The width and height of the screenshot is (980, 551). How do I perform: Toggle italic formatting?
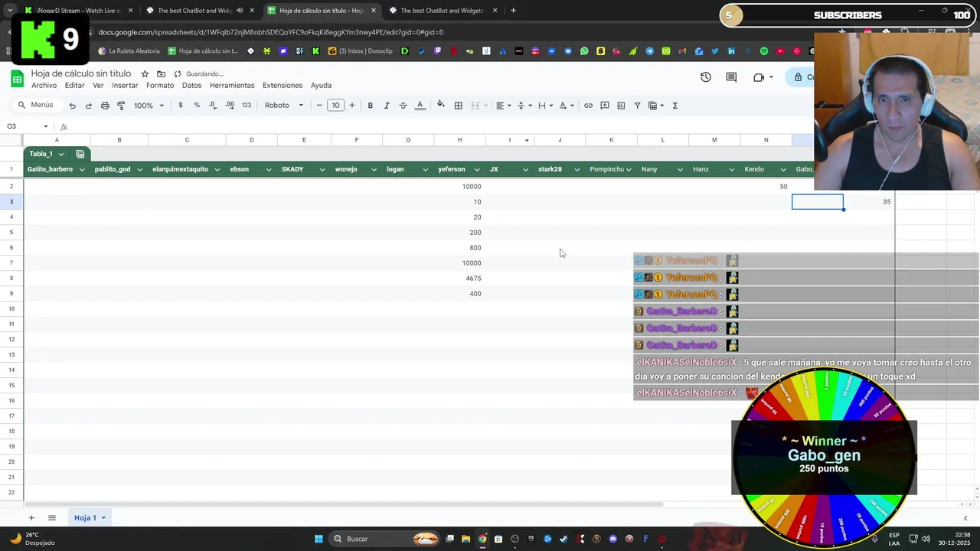coord(387,106)
